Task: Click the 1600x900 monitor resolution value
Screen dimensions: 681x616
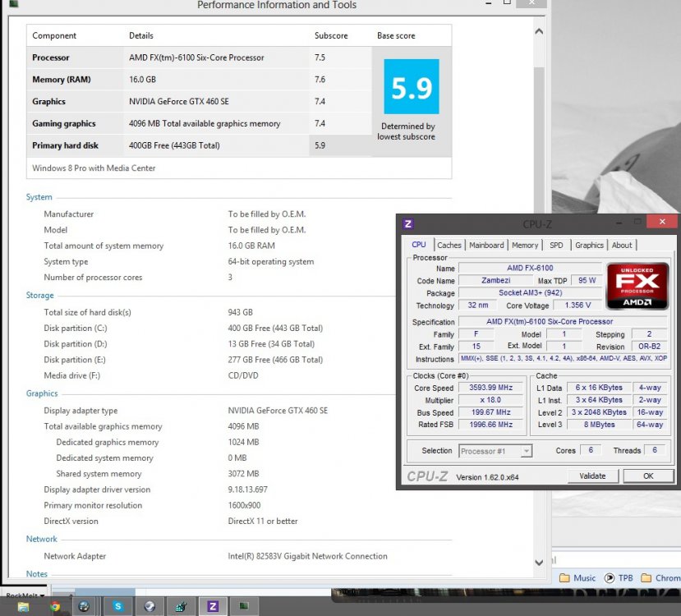Action: click(x=244, y=505)
